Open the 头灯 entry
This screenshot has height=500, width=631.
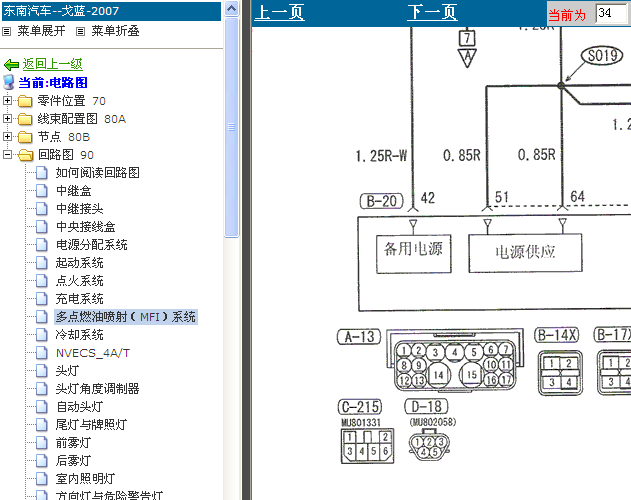68,371
